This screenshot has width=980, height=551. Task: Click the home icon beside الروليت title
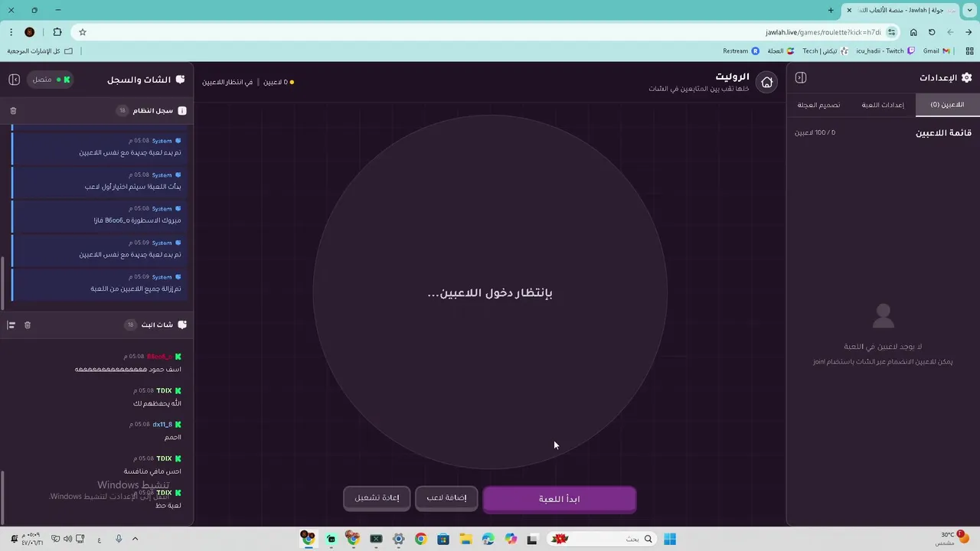[x=766, y=82]
